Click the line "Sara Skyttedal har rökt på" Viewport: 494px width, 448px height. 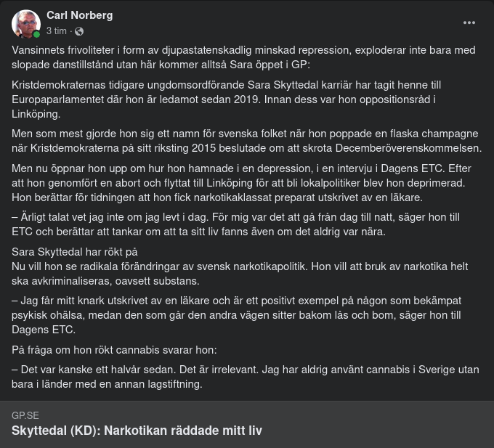[75, 252]
